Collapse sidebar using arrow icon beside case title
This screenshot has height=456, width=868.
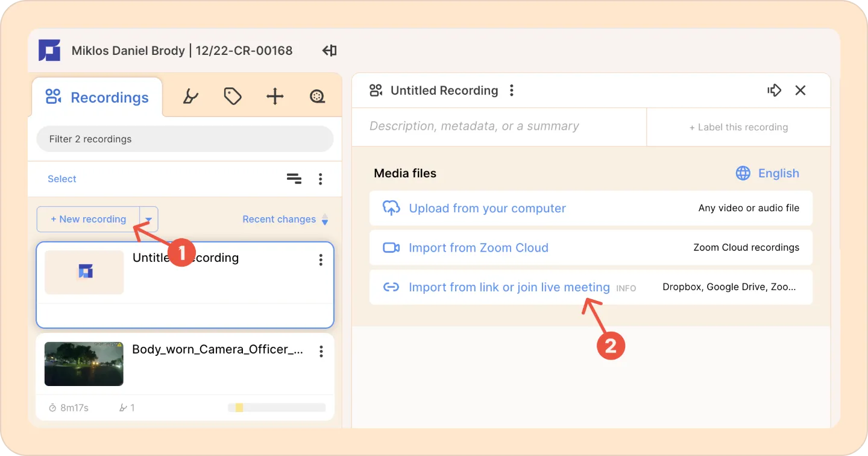coord(329,51)
